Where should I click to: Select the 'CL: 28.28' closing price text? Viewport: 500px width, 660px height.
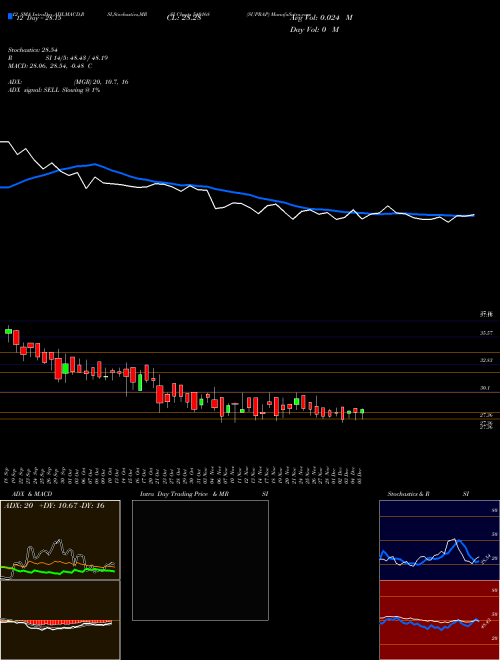[184, 18]
